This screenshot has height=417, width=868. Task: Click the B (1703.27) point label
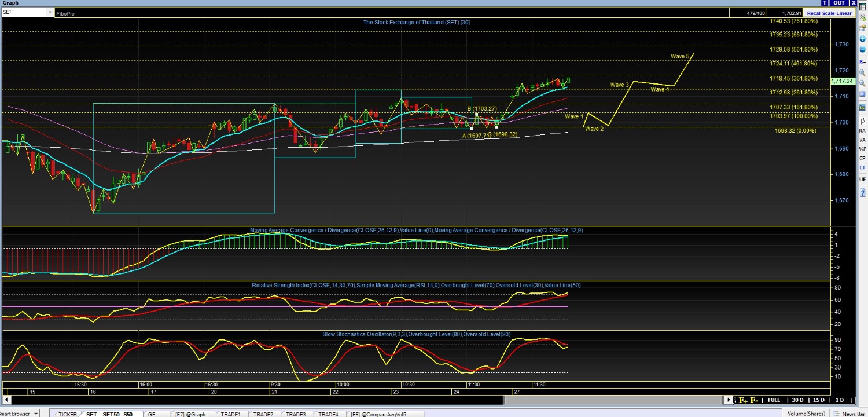(482, 109)
